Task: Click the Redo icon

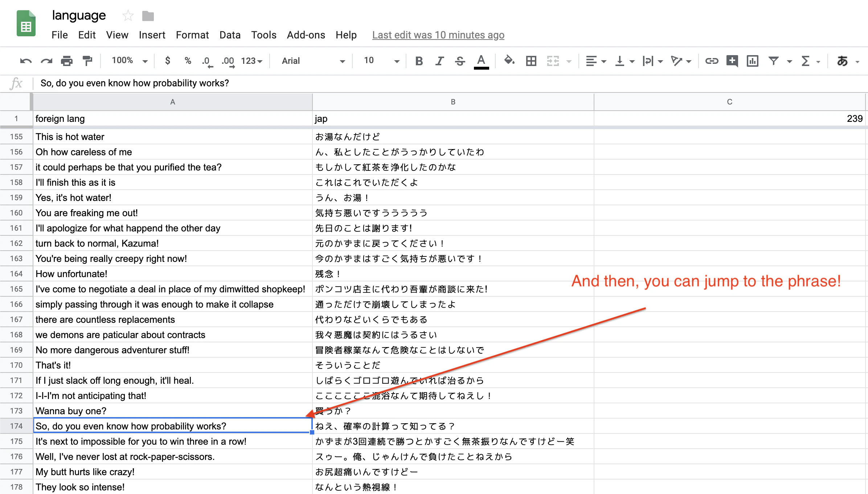Action: point(46,61)
